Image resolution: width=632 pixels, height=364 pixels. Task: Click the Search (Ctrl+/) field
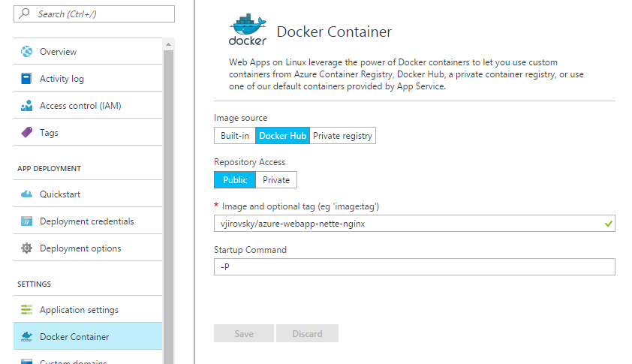pyautogui.click(x=94, y=14)
